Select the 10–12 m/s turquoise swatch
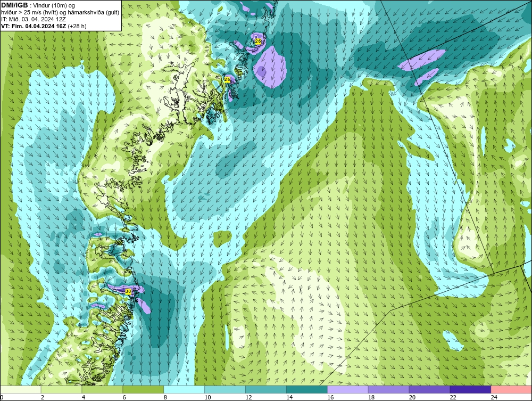The image size is (532, 401). click(x=225, y=389)
